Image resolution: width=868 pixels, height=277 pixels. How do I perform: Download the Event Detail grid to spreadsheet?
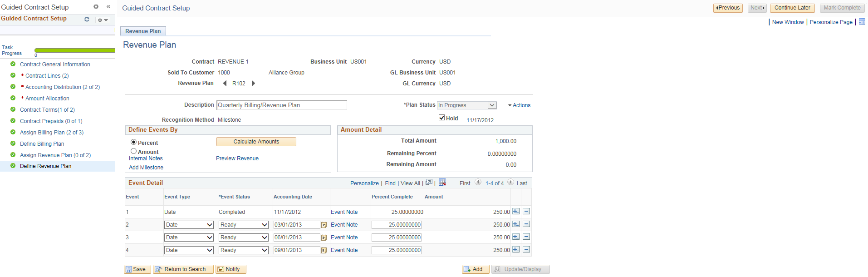pos(442,183)
